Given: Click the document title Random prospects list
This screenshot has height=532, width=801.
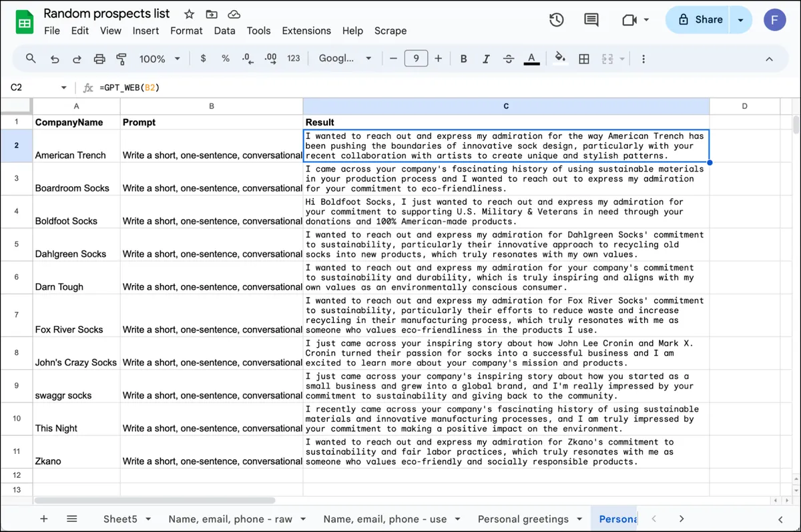Looking at the screenshot, I should [107, 13].
